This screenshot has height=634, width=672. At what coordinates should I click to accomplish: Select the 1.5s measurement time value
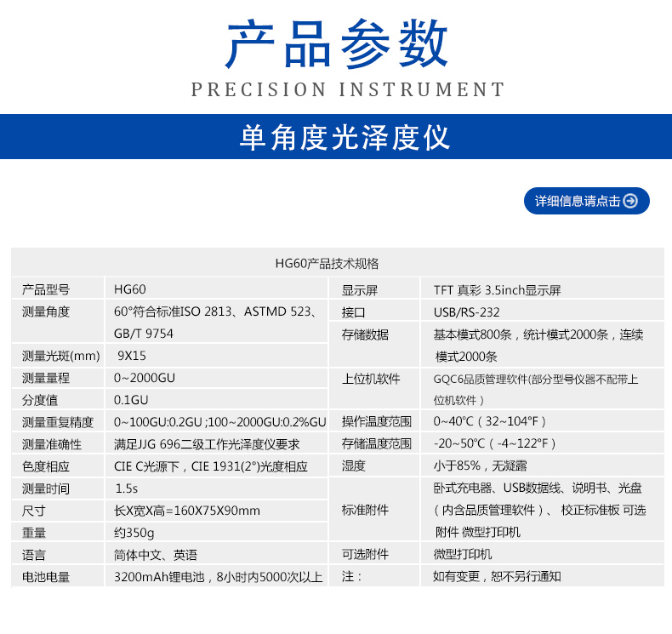(126, 488)
